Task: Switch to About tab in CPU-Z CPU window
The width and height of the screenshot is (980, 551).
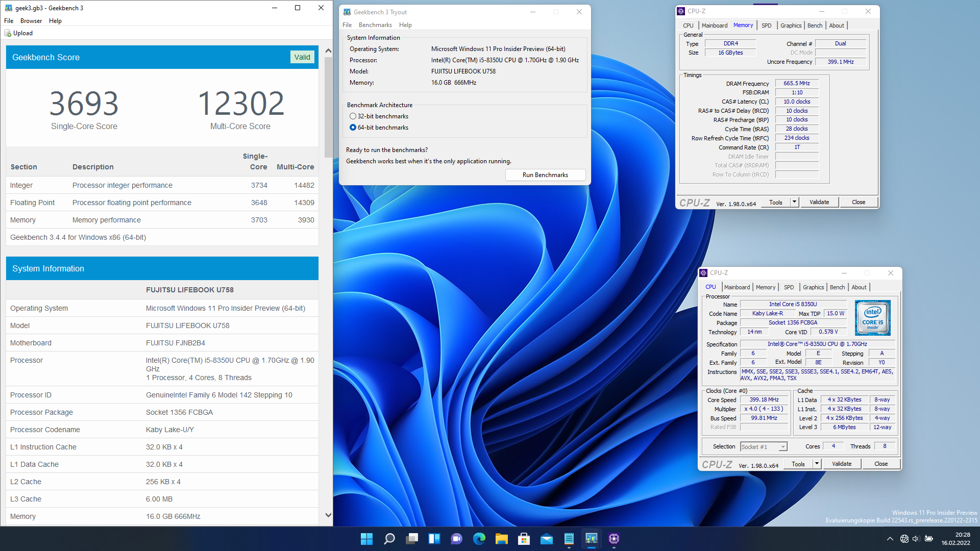Action: pos(859,287)
